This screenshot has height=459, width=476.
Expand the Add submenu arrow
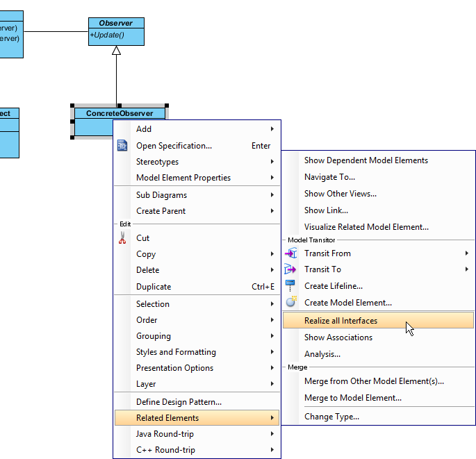point(272,129)
